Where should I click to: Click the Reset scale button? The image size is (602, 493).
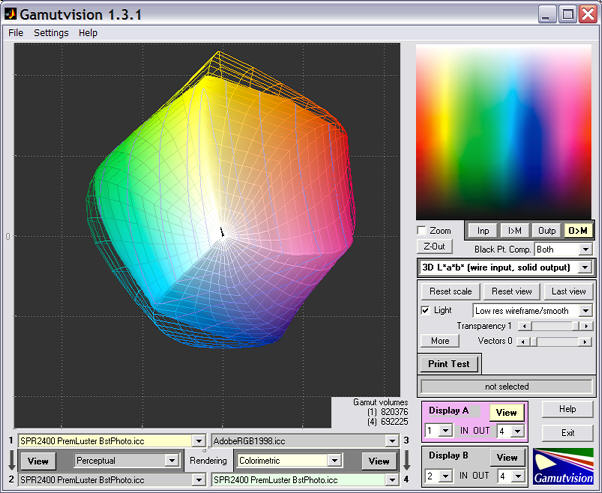coord(450,291)
